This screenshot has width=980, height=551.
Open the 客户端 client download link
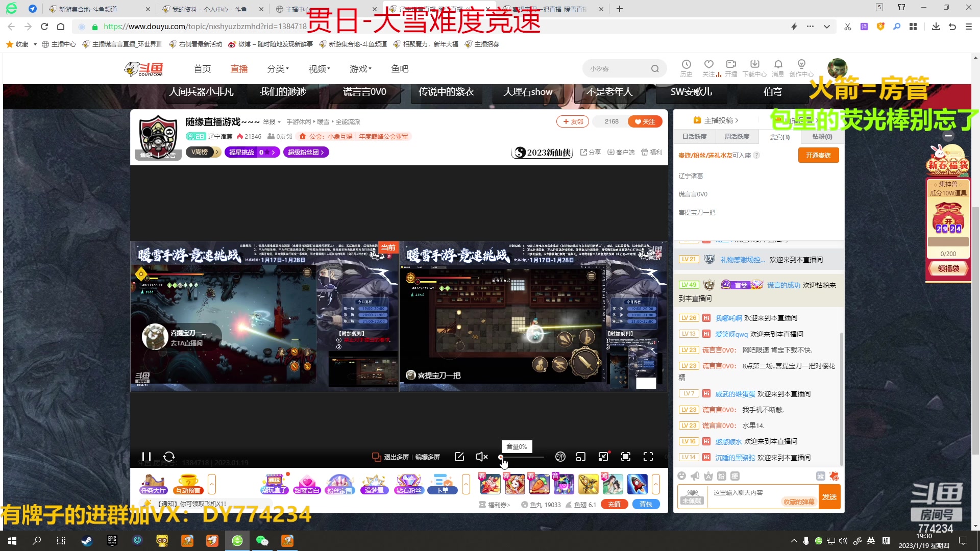click(x=621, y=152)
